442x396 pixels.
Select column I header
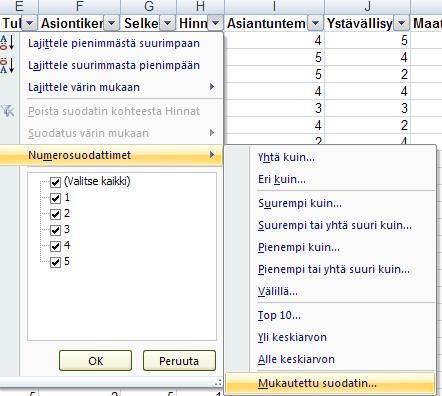point(274,7)
